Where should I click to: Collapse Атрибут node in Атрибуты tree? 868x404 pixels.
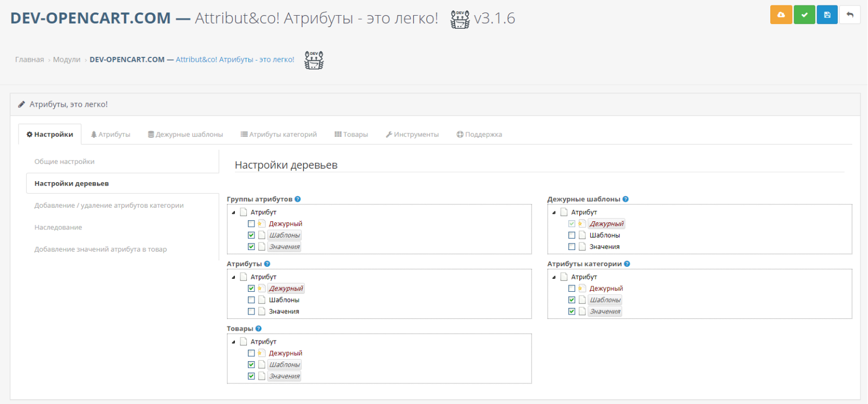click(233, 277)
